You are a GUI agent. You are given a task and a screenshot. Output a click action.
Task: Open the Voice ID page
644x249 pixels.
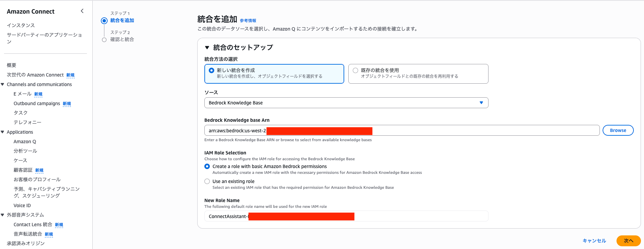(x=22, y=205)
